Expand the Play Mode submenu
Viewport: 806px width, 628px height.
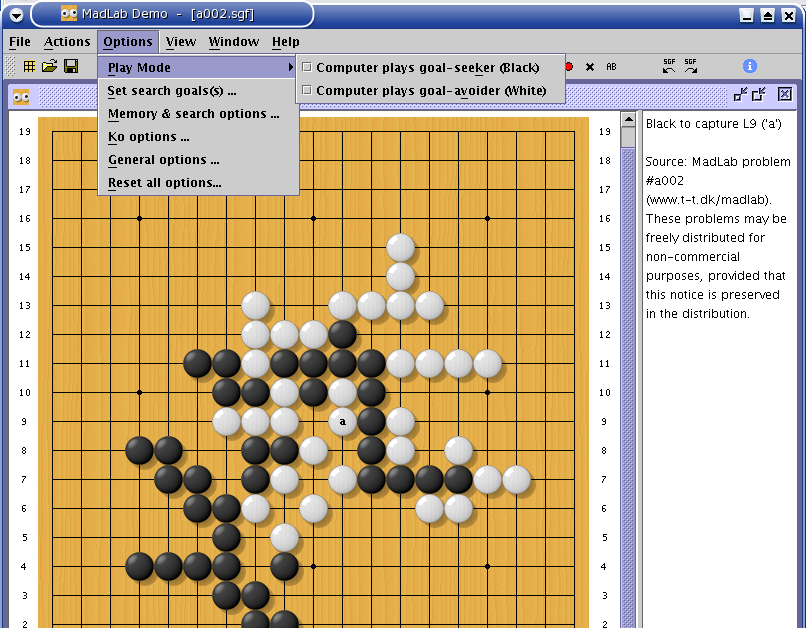tap(200, 68)
